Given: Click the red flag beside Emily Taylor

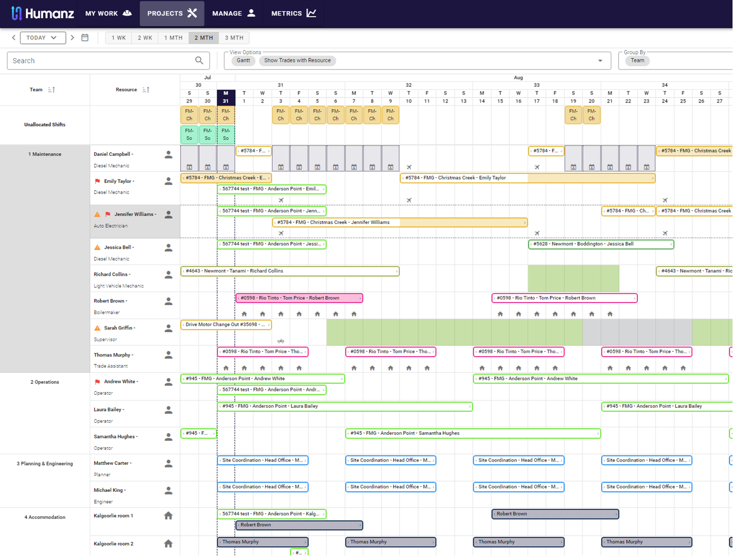Looking at the screenshot, I should (x=98, y=181).
